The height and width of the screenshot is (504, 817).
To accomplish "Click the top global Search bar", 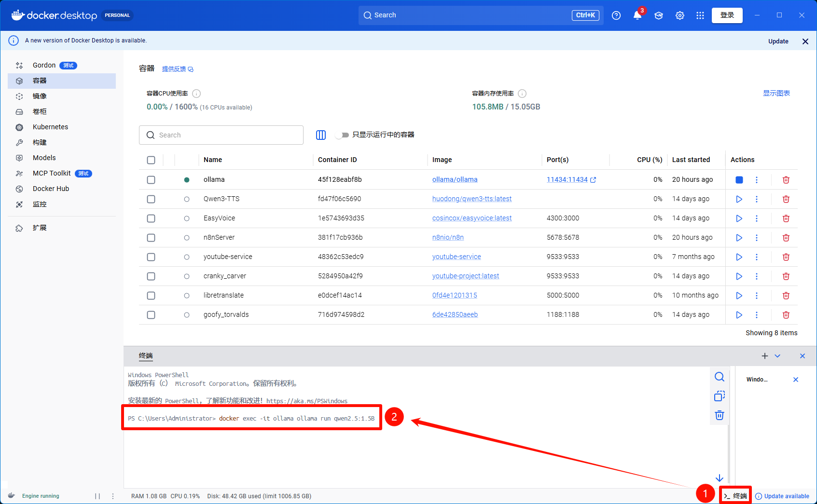I will point(481,15).
